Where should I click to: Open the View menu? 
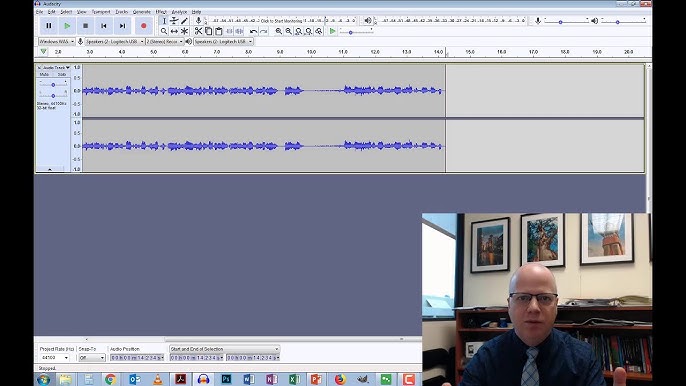point(81,12)
